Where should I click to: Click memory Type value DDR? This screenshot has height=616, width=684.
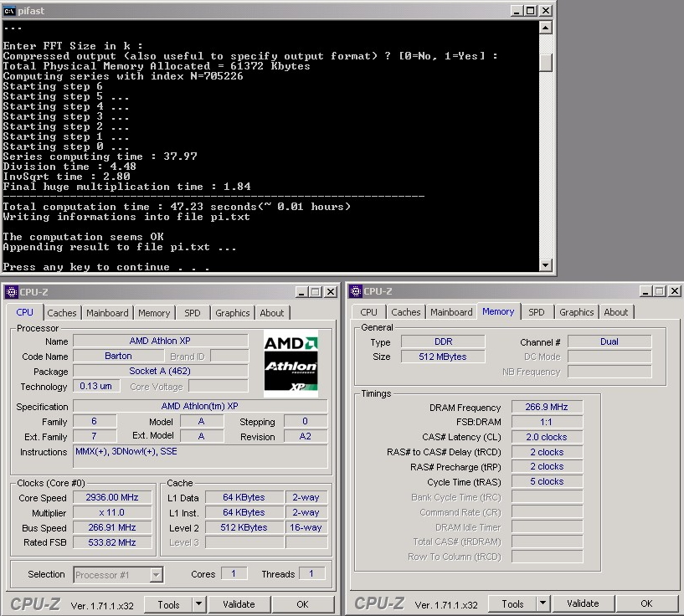443,341
